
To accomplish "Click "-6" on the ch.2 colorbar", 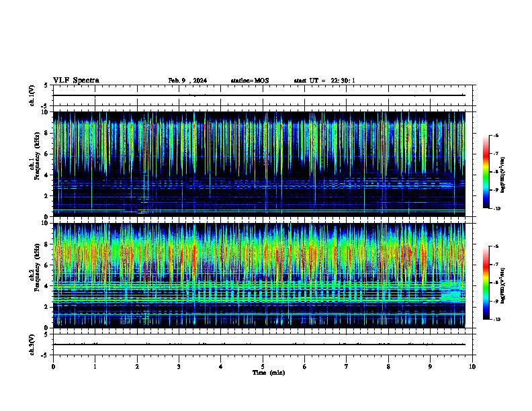I will (496, 246).
